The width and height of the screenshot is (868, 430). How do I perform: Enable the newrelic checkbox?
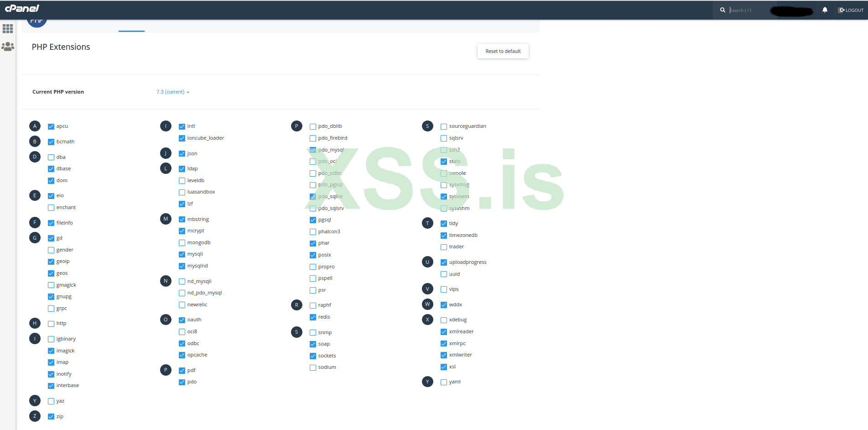click(182, 305)
